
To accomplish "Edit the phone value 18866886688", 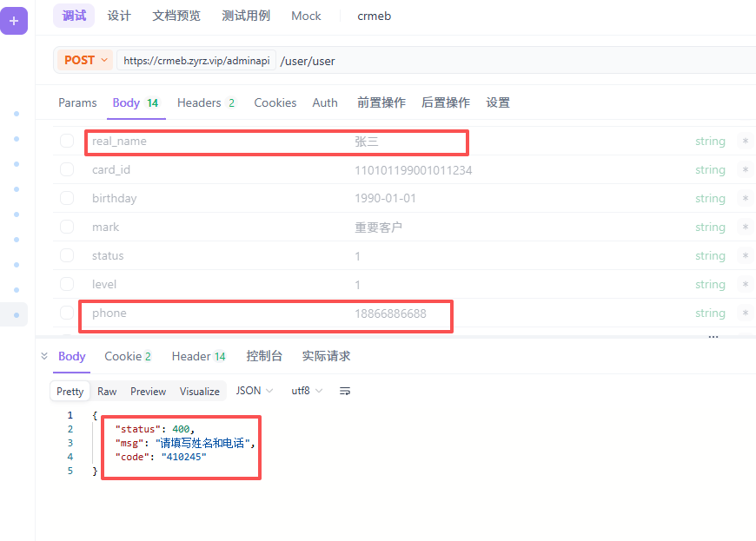I will point(390,313).
